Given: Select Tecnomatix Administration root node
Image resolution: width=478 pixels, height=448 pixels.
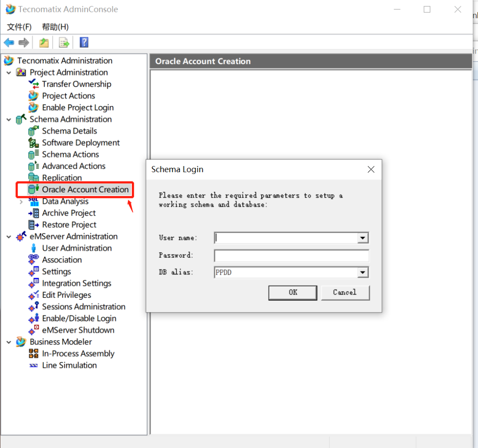Looking at the screenshot, I should click(x=65, y=60).
